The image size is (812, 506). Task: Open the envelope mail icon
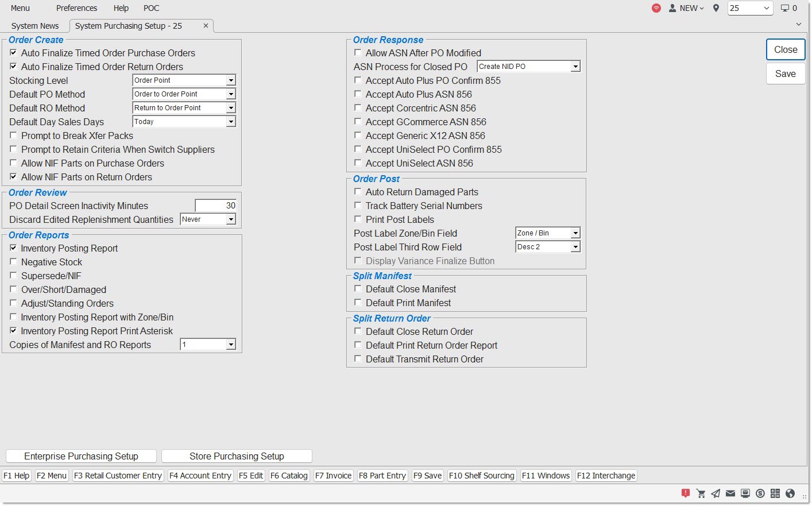tap(730, 493)
